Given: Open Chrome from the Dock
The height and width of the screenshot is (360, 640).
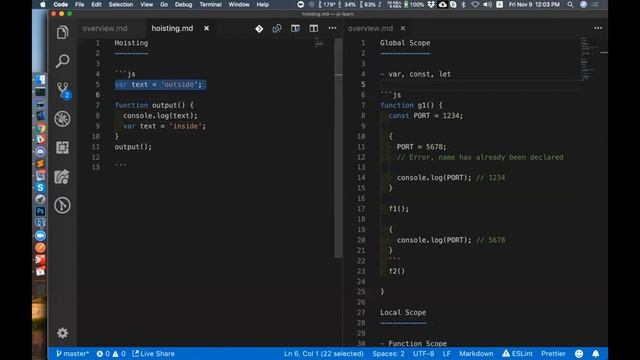Looking at the screenshot, I should (x=40, y=128).
